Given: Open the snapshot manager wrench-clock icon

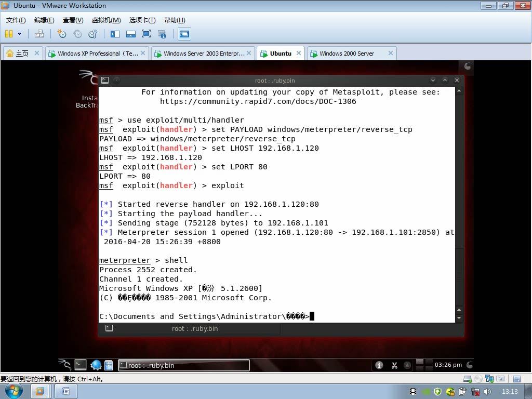Looking at the screenshot, I should (x=92, y=34).
